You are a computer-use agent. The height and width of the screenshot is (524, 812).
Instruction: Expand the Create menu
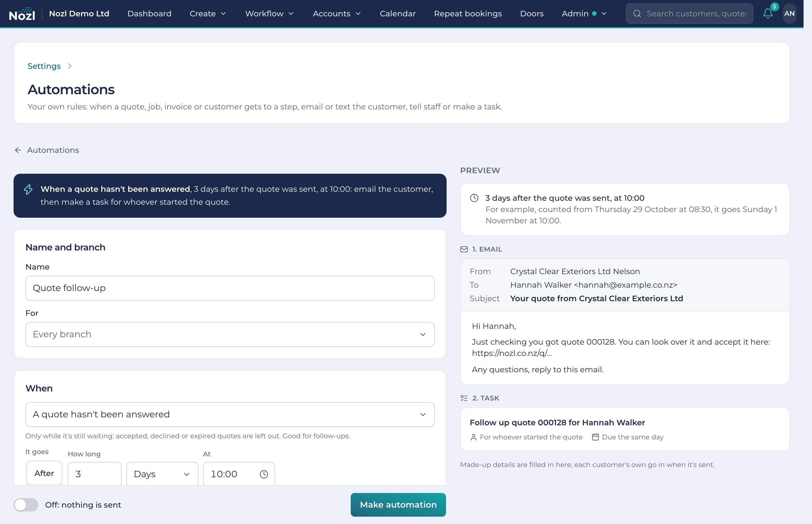click(x=208, y=14)
